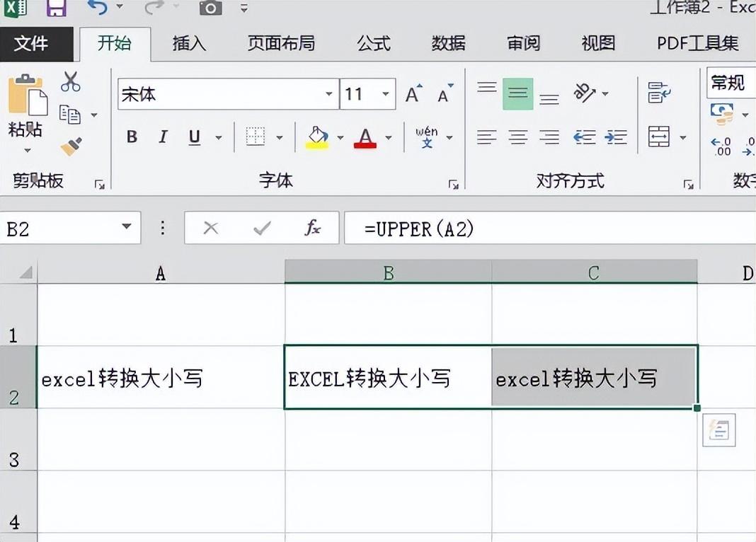The image size is (756, 542).
Task: Open the Name Box dropdown arrow
Action: click(x=127, y=226)
